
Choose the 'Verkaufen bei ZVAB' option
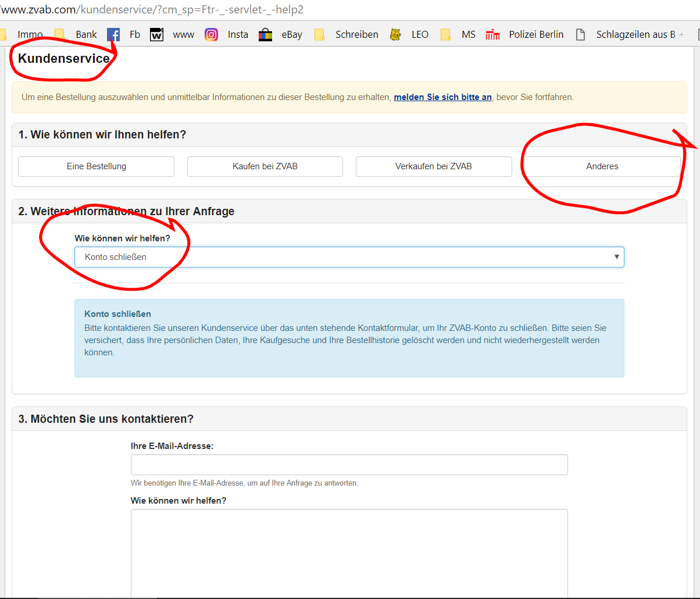click(434, 166)
